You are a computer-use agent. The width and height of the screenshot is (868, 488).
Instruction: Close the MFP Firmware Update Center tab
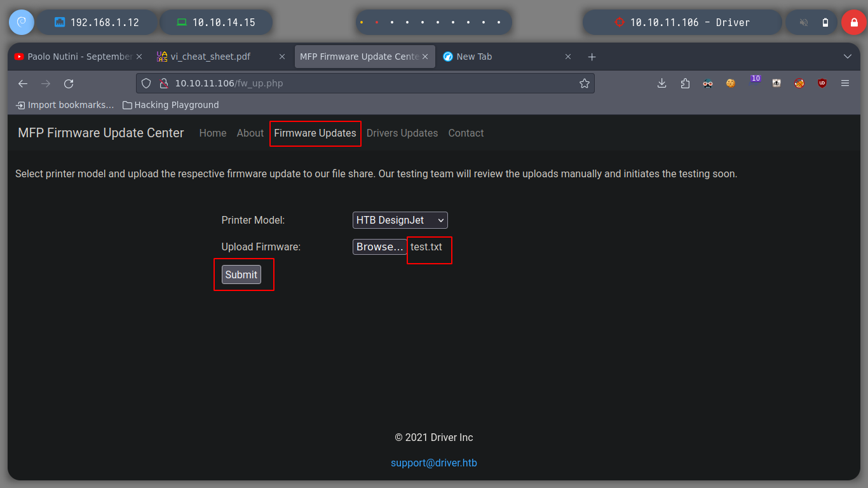click(x=426, y=57)
